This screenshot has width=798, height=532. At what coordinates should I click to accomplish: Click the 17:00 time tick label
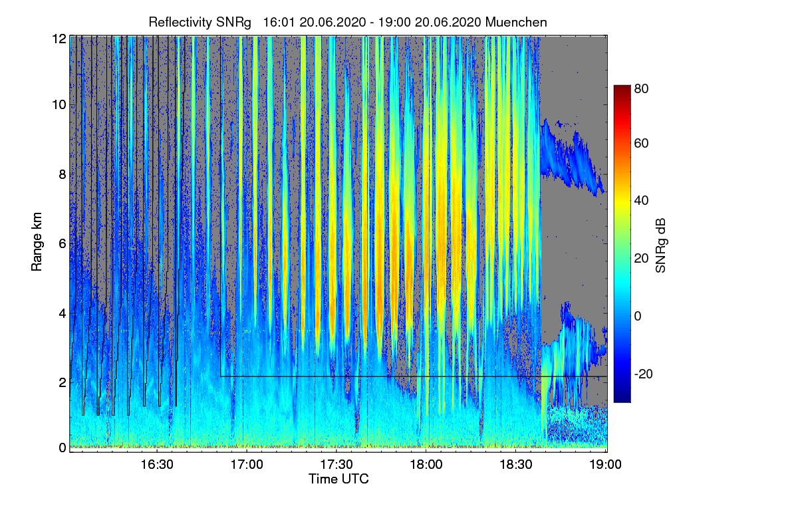click(x=247, y=464)
